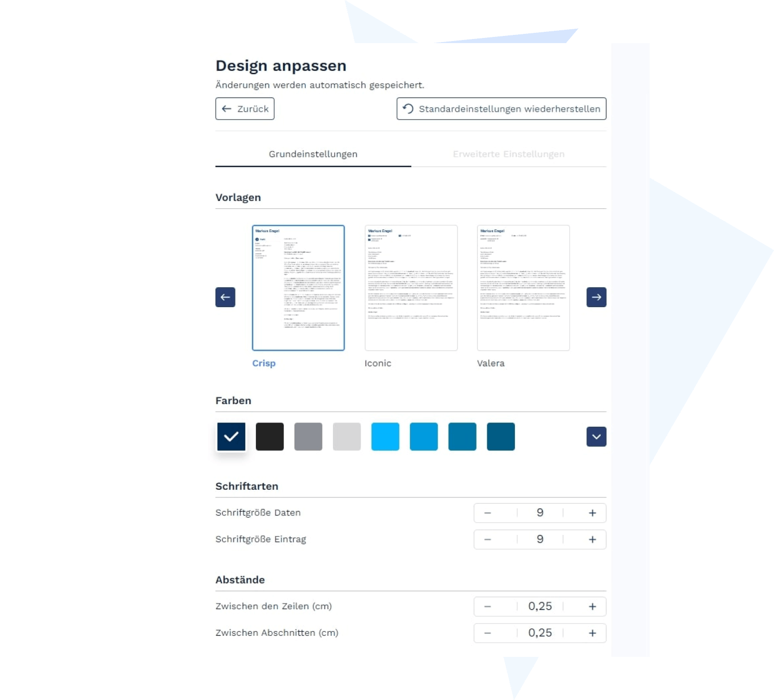
Task: Click the Design anpassen heading
Action: pyautogui.click(x=281, y=66)
